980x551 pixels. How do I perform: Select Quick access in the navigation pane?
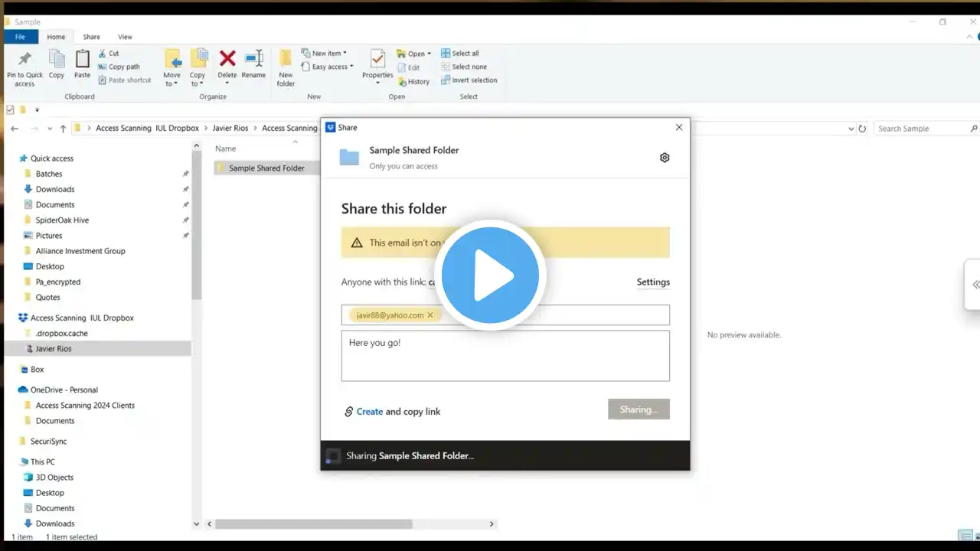pyautogui.click(x=52, y=158)
